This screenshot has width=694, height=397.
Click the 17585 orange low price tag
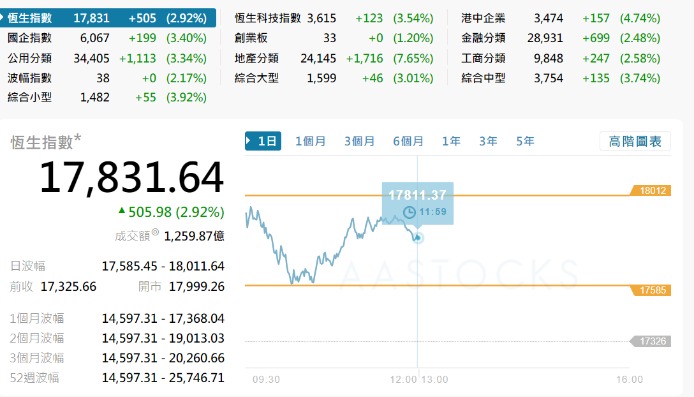[651, 290]
